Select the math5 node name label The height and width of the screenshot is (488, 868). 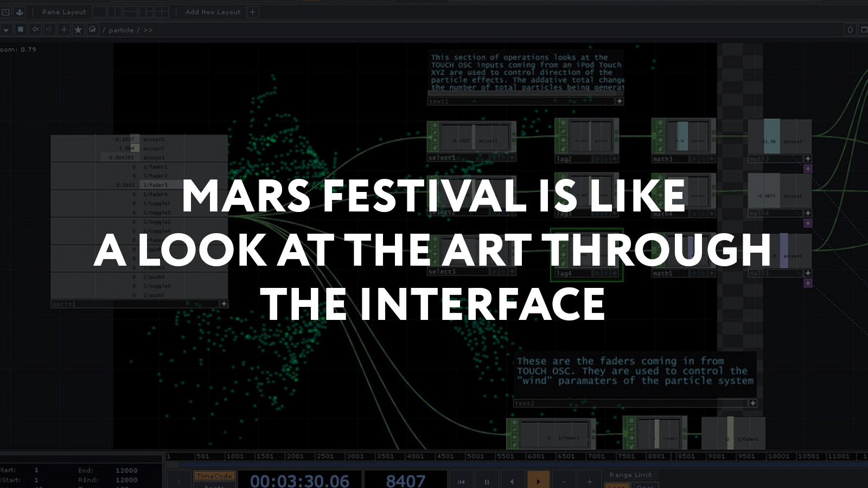pyautogui.click(x=663, y=273)
